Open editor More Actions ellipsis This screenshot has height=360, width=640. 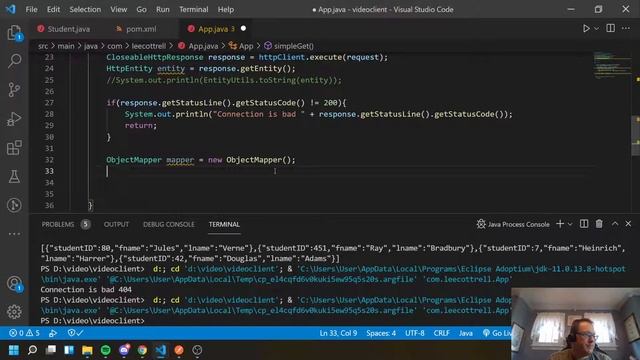pyautogui.click(x=626, y=28)
